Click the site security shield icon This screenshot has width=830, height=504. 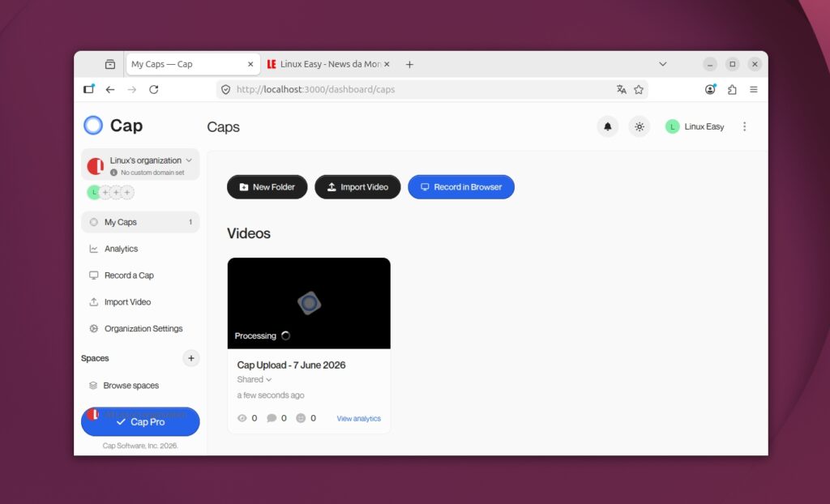point(225,89)
